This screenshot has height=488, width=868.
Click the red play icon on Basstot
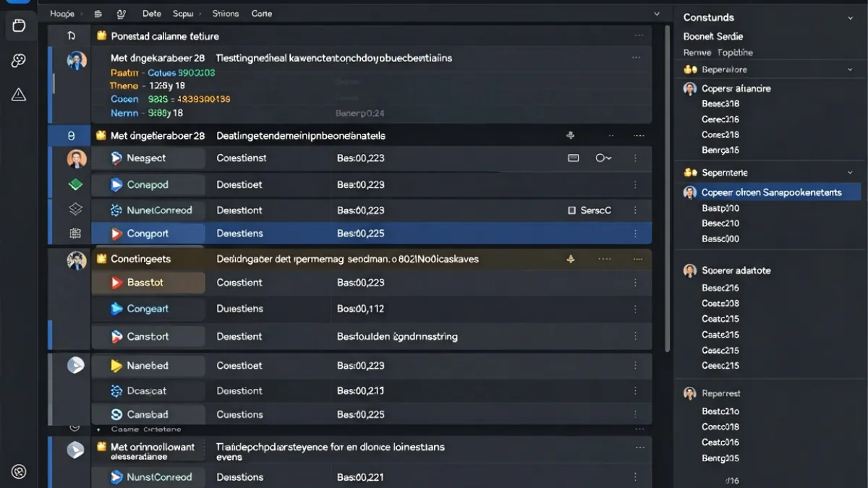point(116,283)
